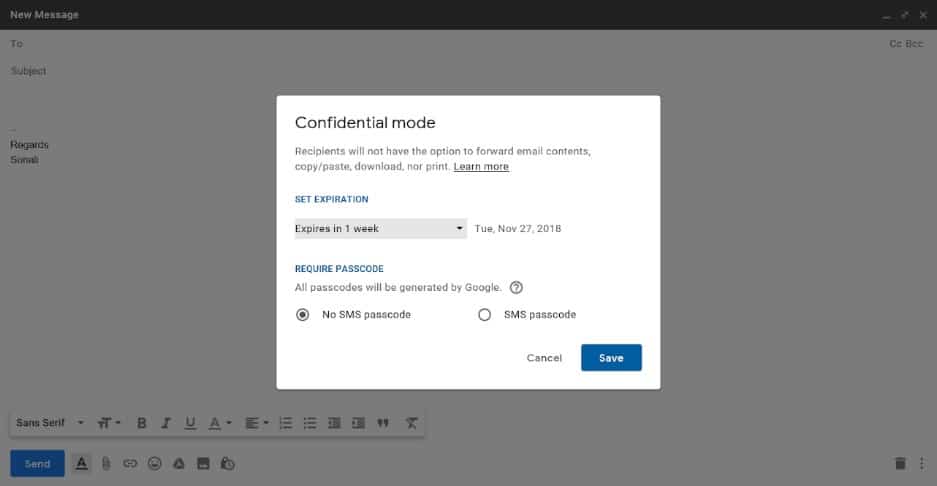Toggle bold formatting in toolbar

[x=142, y=423]
